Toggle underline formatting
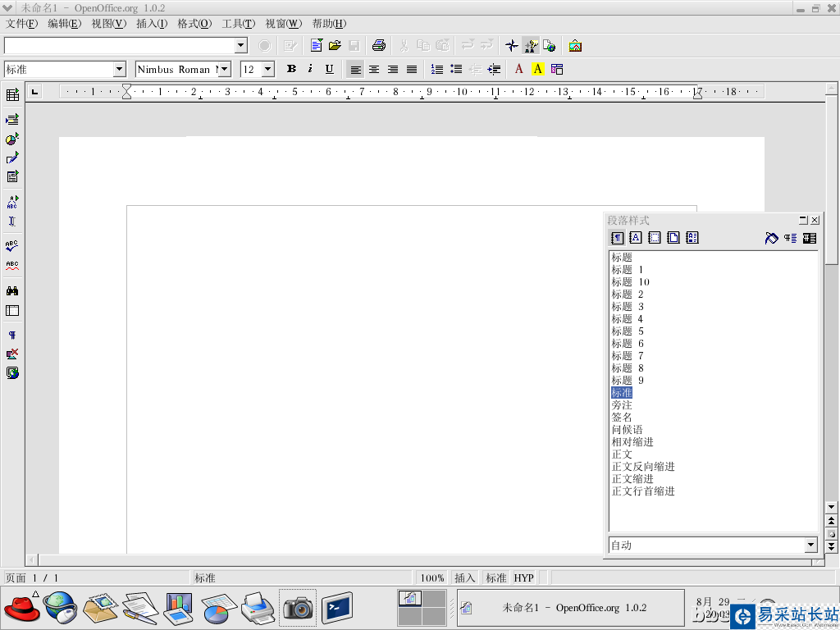 [x=330, y=69]
